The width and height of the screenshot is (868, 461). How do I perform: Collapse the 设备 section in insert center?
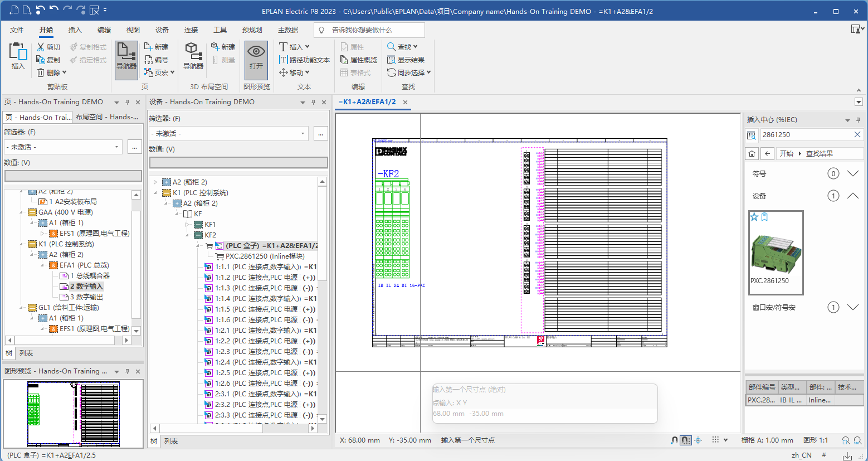[x=853, y=196]
